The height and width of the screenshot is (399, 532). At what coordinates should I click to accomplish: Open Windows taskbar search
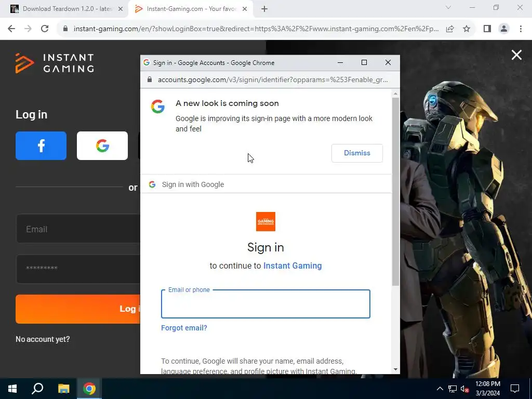pos(37,389)
